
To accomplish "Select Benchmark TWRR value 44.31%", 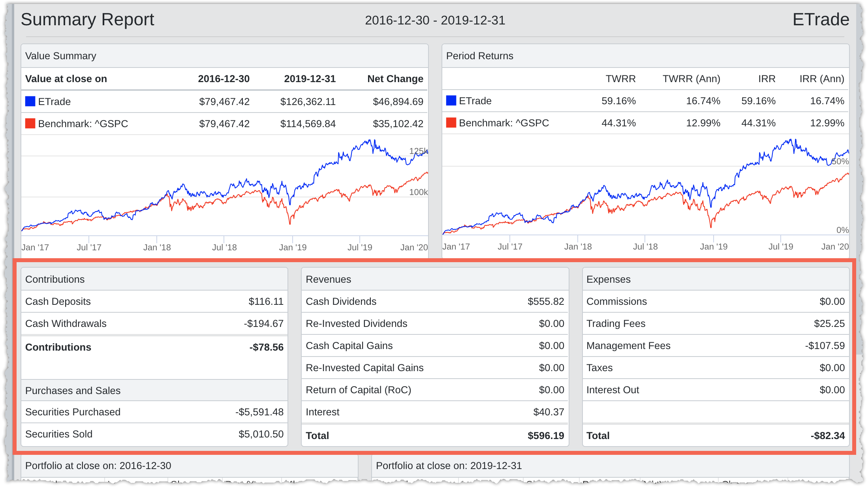I will tap(618, 123).
